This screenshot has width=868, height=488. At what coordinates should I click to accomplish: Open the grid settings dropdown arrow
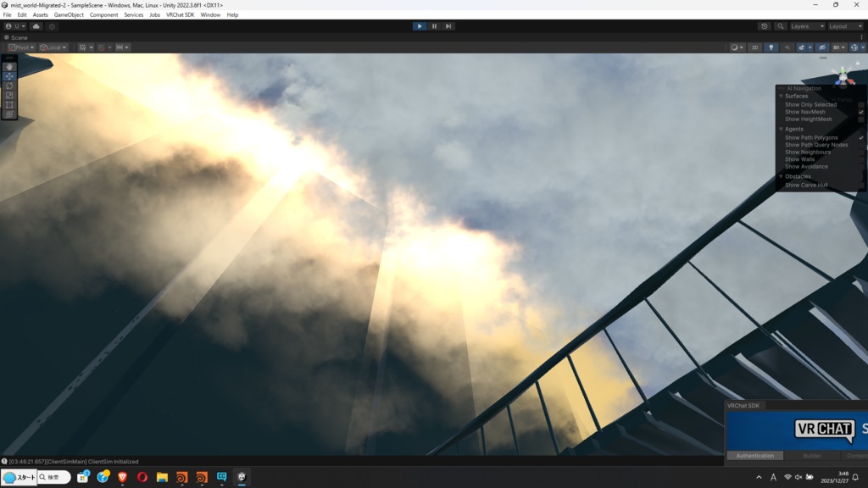pos(92,47)
